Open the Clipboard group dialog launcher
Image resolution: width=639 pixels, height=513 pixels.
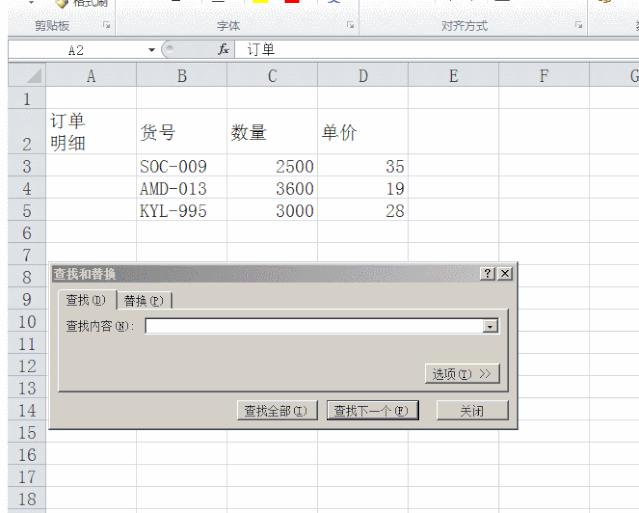(107, 25)
